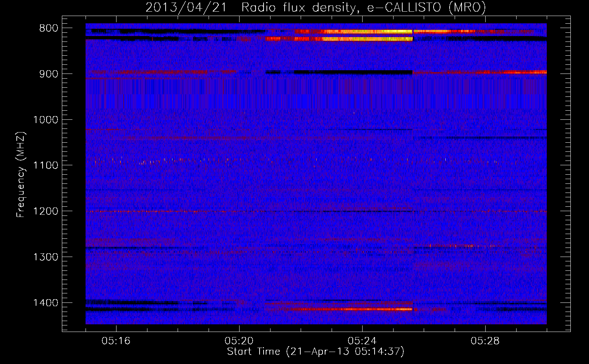
Task: Click the 'Frequency (MHZ)' axis label
Action: click(21, 175)
